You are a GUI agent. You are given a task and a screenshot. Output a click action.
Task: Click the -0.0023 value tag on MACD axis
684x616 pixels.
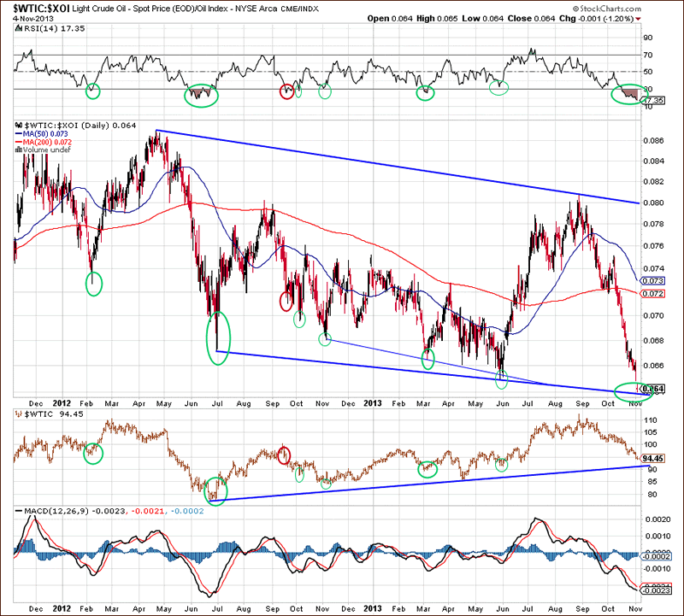pyautogui.click(x=655, y=590)
